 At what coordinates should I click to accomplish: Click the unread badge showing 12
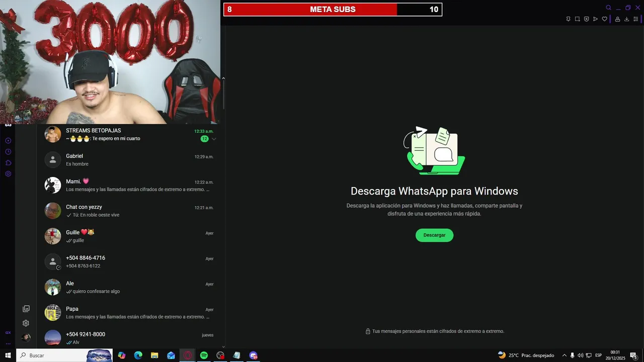click(x=204, y=139)
